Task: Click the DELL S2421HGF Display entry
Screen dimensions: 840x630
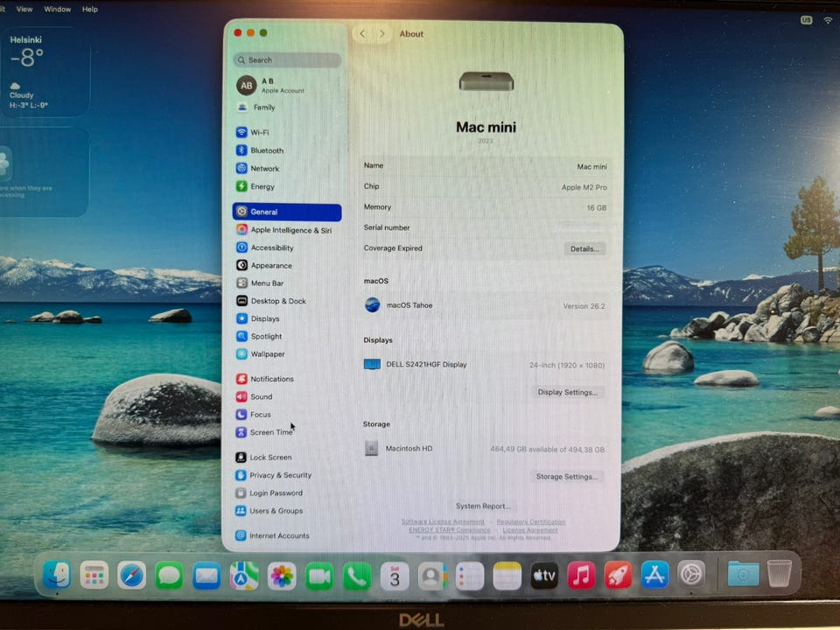Action: tap(486, 365)
